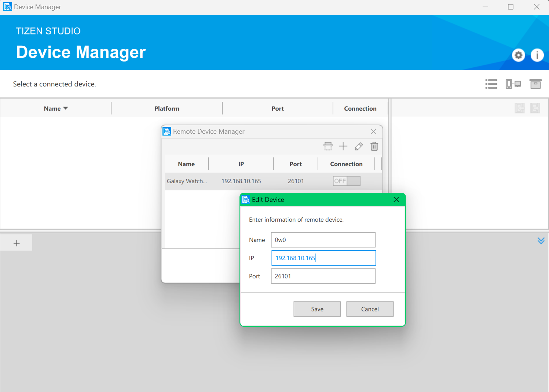Add a new remote device with plus icon
This screenshot has height=392, width=549.
tap(343, 147)
